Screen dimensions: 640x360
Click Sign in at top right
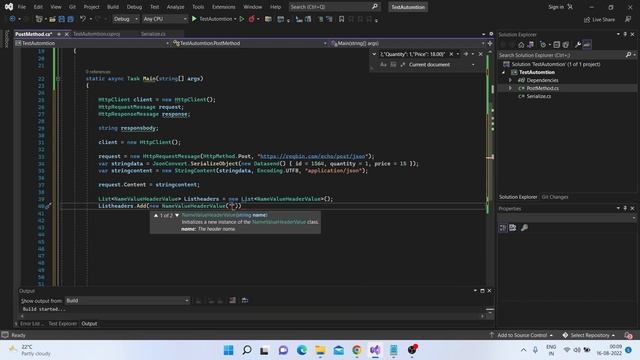click(556, 7)
